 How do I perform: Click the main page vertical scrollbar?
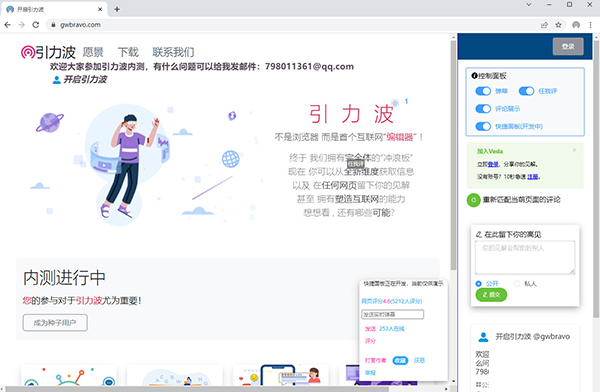pyautogui.click(x=453, y=155)
